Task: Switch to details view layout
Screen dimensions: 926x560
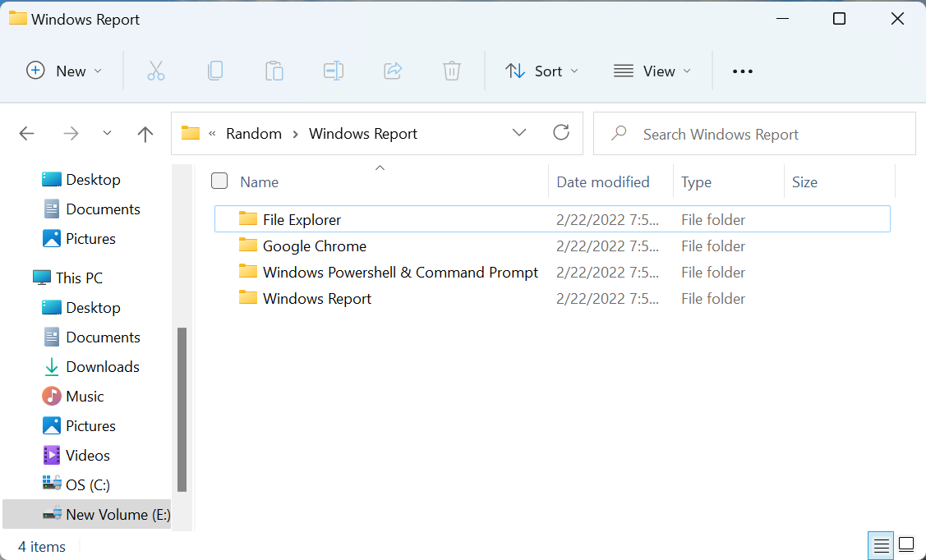Action: (x=880, y=545)
